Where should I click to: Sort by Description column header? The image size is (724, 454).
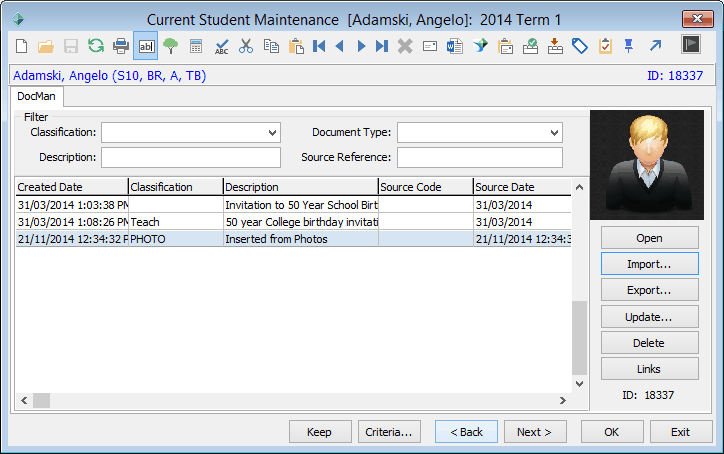tap(301, 187)
